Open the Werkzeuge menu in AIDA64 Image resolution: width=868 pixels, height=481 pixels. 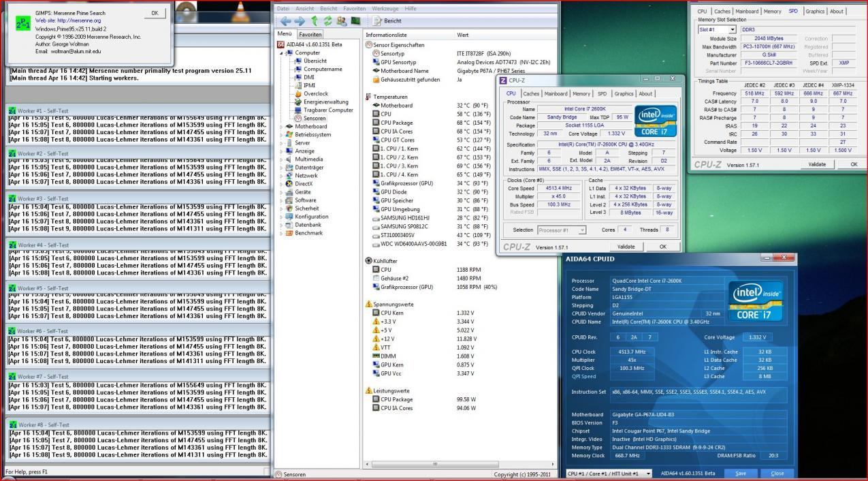pos(385,8)
